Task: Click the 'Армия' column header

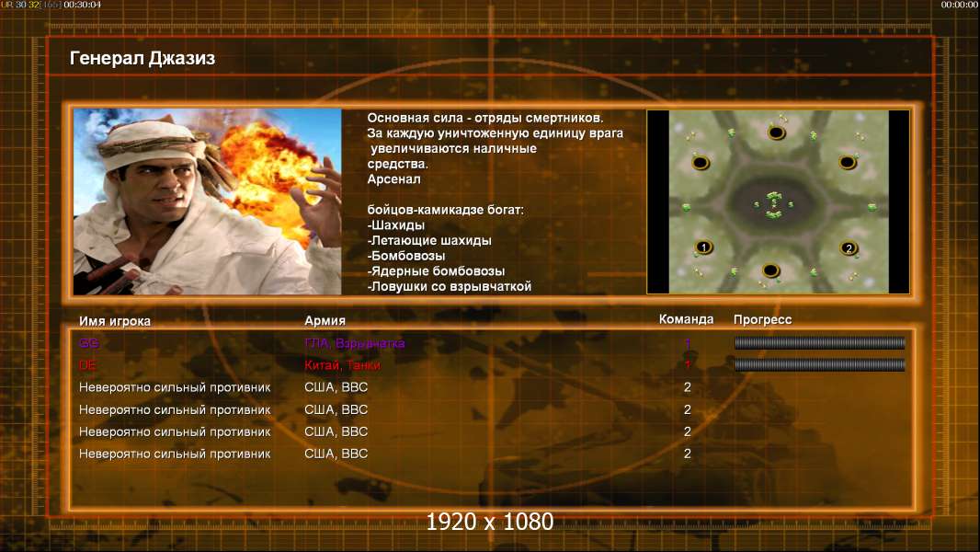Action: click(x=325, y=320)
